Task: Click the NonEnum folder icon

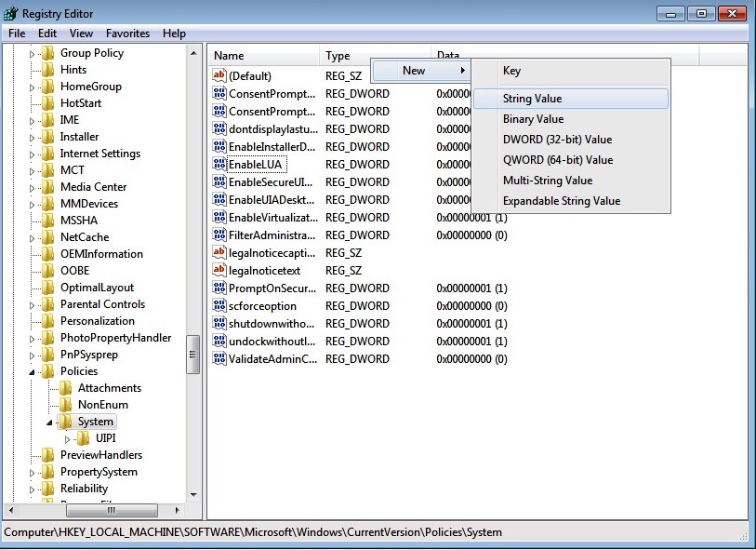Action: click(x=65, y=405)
